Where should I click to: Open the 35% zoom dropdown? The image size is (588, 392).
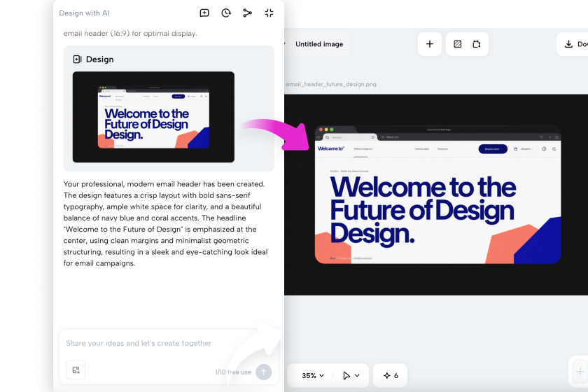click(x=313, y=375)
